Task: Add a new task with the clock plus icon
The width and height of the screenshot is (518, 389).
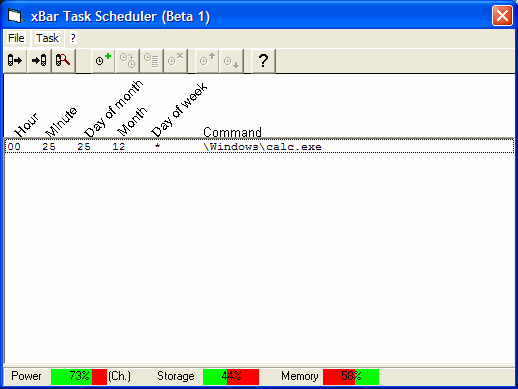Action: [103, 61]
